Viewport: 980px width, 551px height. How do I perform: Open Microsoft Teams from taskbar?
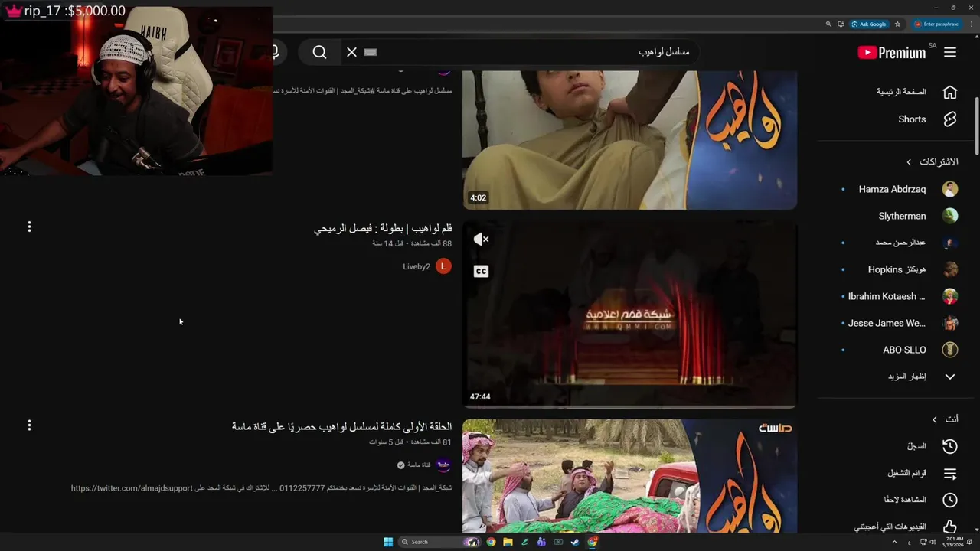[541, 542]
